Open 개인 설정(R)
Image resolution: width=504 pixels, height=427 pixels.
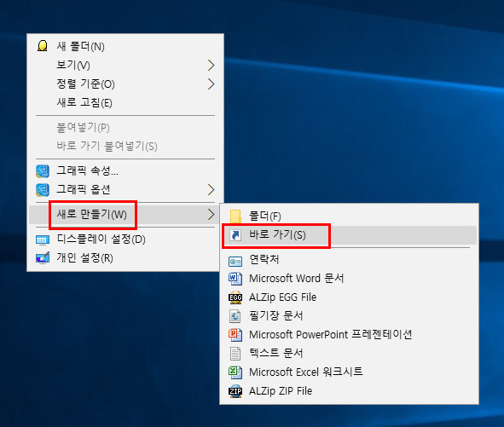click(x=125, y=257)
